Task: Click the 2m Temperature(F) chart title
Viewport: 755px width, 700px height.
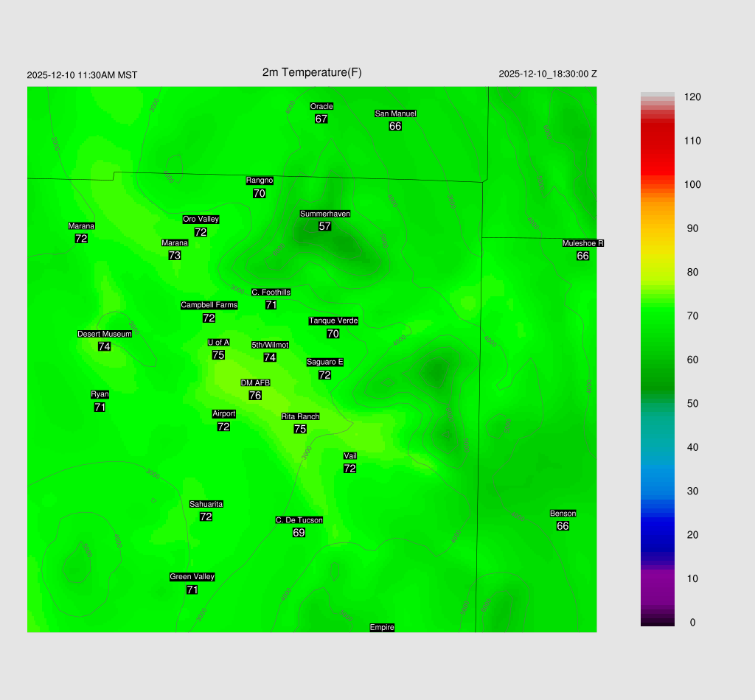Action: pyautogui.click(x=312, y=72)
